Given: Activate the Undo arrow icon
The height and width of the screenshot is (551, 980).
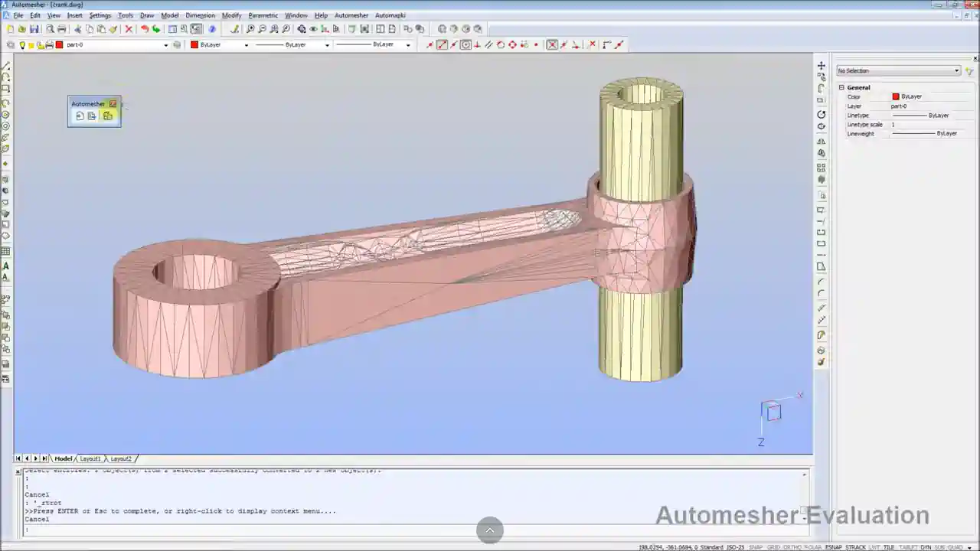Looking at the screenshot, I should click(x=145, y=28).
